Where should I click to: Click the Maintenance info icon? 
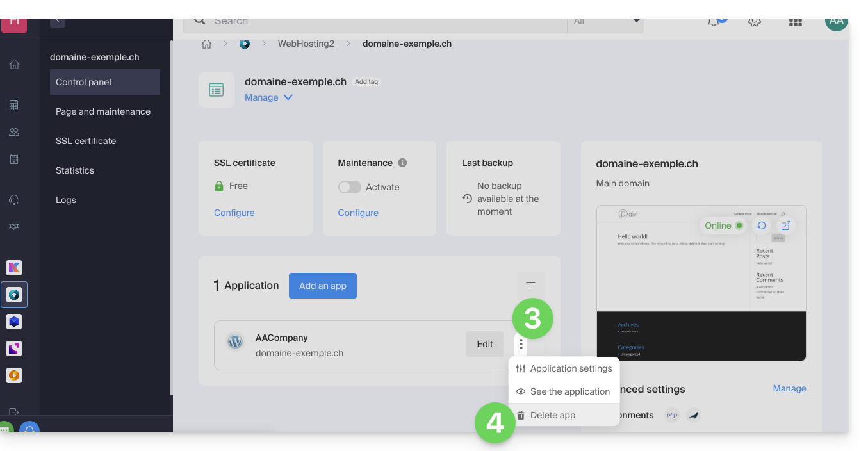[x=402, y=163]
